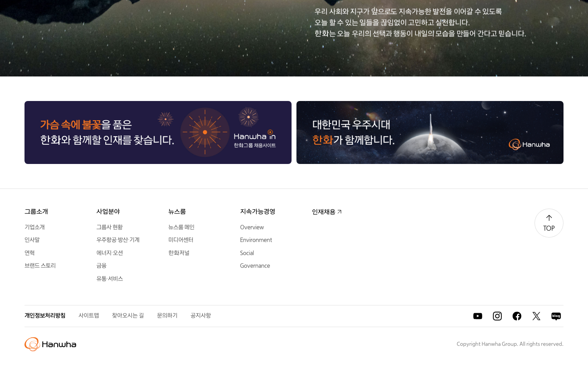The height and width of the screenshot is (368, 588).
Task: Open the 브랜드 스토리 link
Action: [40, 265]
